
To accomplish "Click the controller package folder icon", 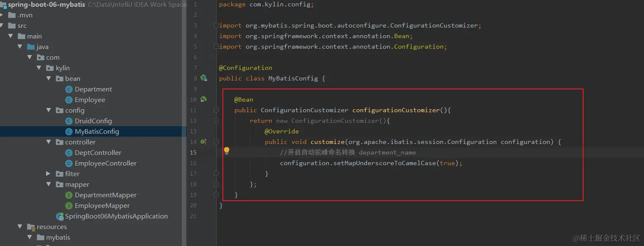I will [60, 142].
